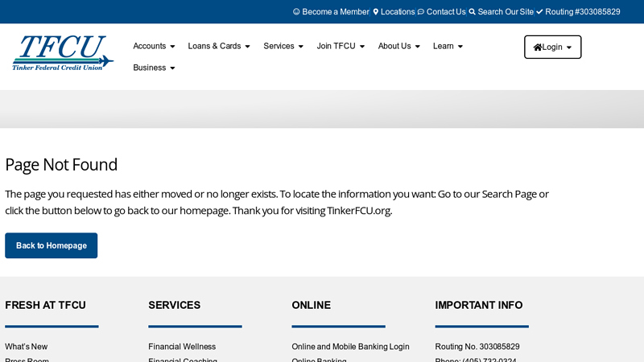Screen dimensions: 644x362
Task: Open the What's New footer link
Action: tap(27, 347)
